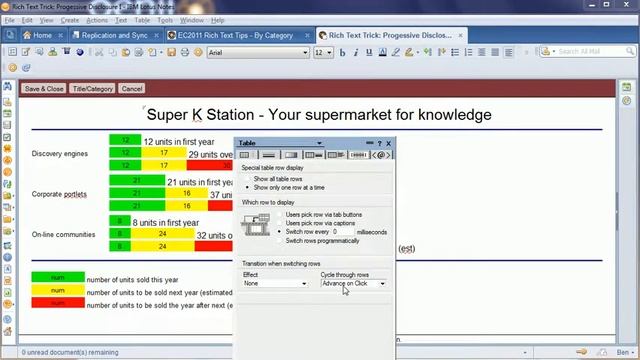This screenshot has height=360, width=640.
Task: Click the red num legend swatch
Action: pos(58,303)
